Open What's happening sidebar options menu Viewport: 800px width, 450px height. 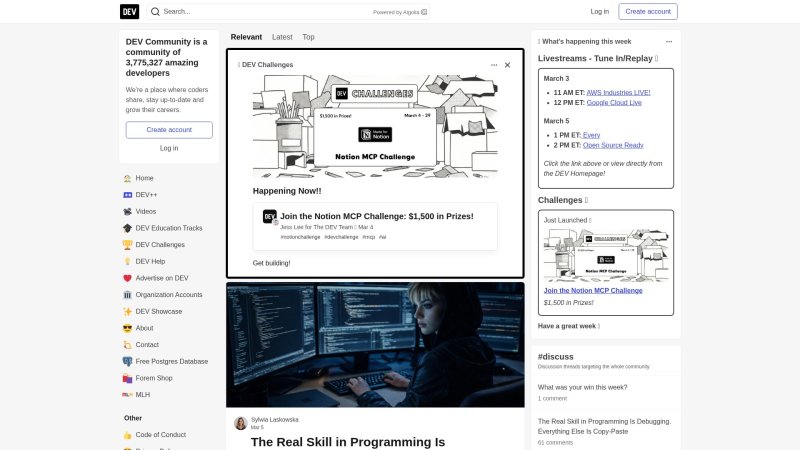(x=669, y=42)
